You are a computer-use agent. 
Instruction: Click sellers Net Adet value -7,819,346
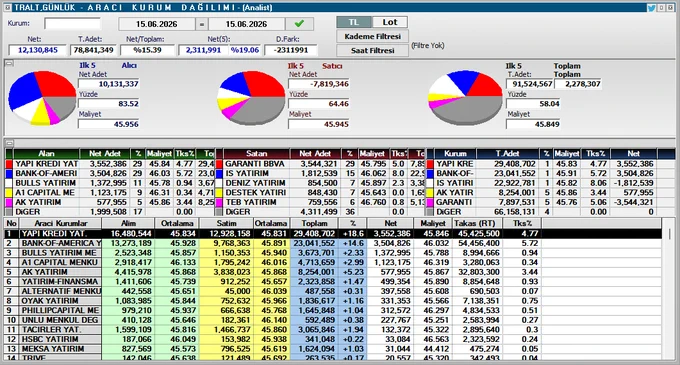[319, 84]
